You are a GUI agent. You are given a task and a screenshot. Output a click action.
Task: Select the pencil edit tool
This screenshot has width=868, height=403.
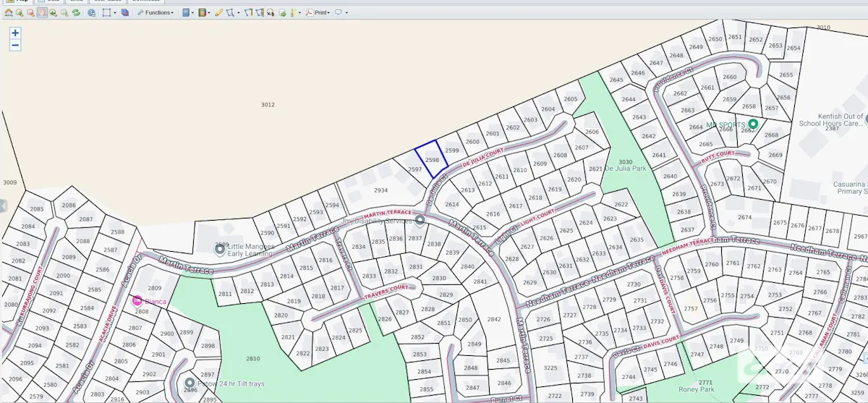click(x=218, y=12)
